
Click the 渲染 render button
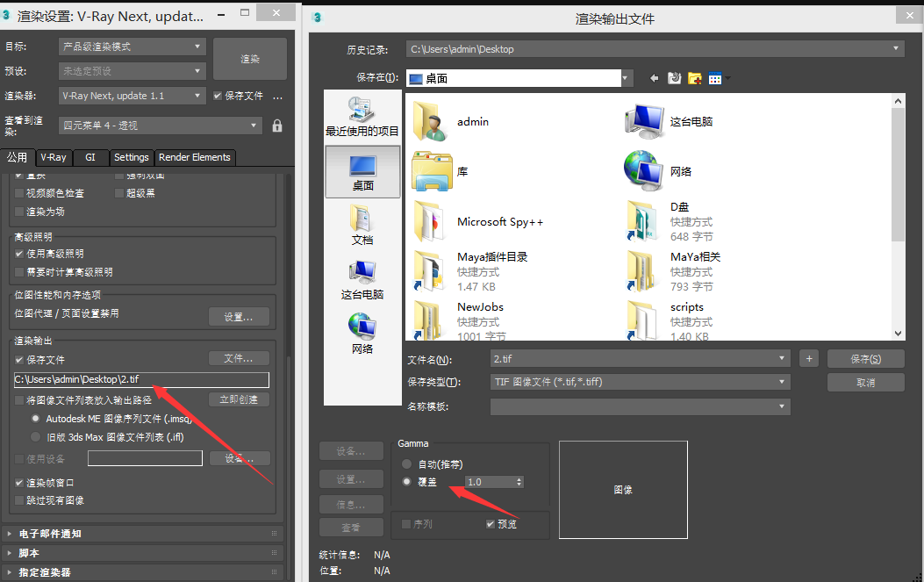[250, 59]
